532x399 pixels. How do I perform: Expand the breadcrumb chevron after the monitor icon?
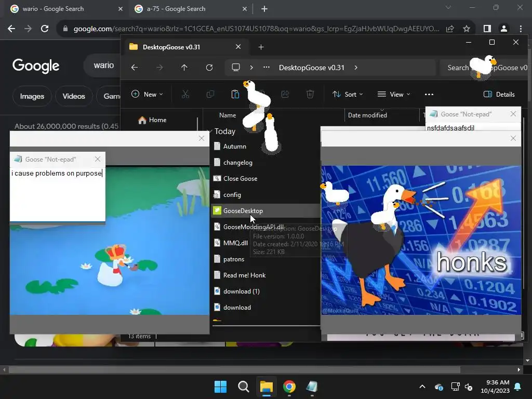coord(251,68)
